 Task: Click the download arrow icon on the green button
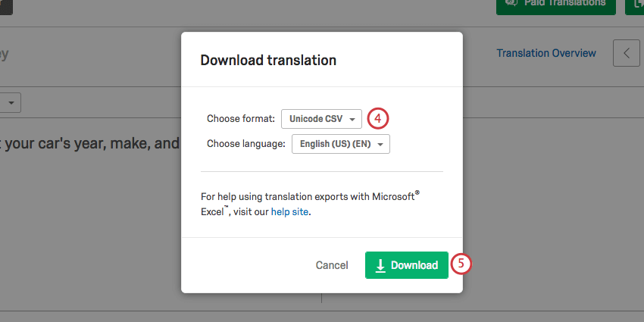[x=380, y=265]
